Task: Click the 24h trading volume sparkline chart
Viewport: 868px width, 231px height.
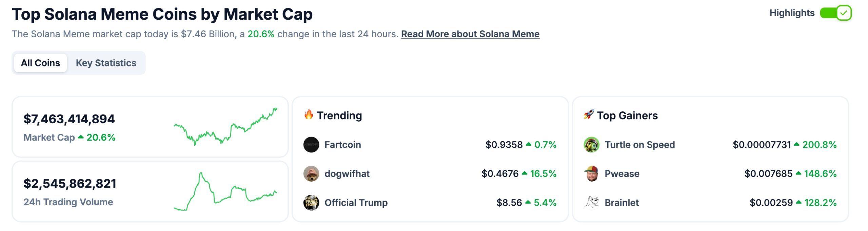Action: tap(225, 192)
